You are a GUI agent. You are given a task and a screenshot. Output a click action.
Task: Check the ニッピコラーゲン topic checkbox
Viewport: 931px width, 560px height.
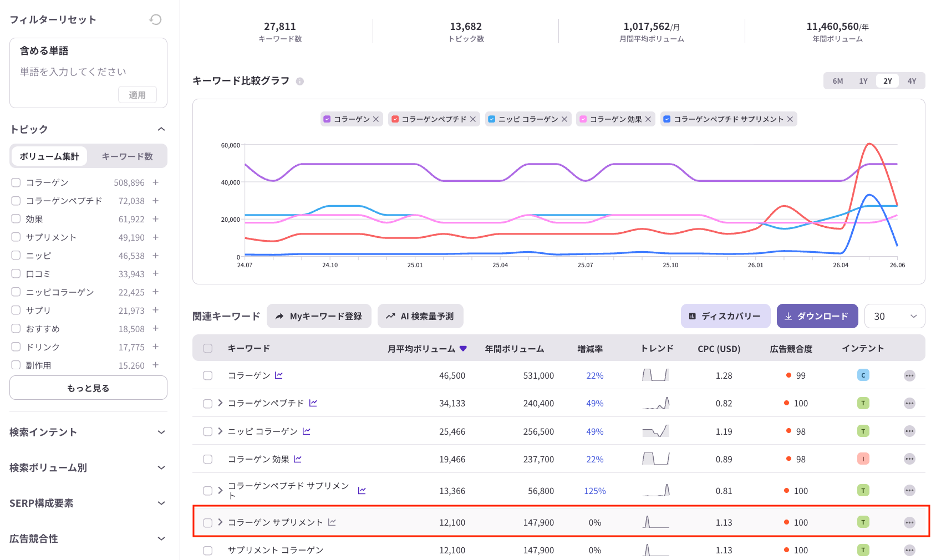pos(16,292)
